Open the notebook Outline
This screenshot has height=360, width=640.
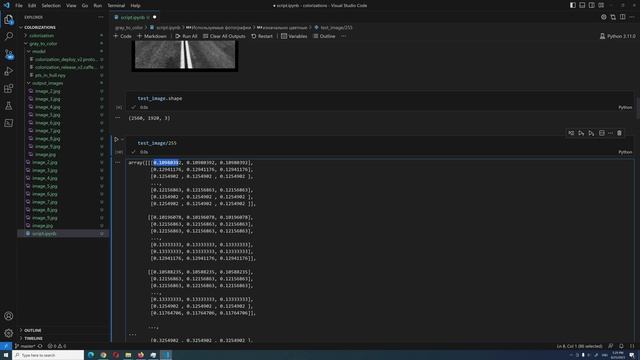tap(324, 36)
